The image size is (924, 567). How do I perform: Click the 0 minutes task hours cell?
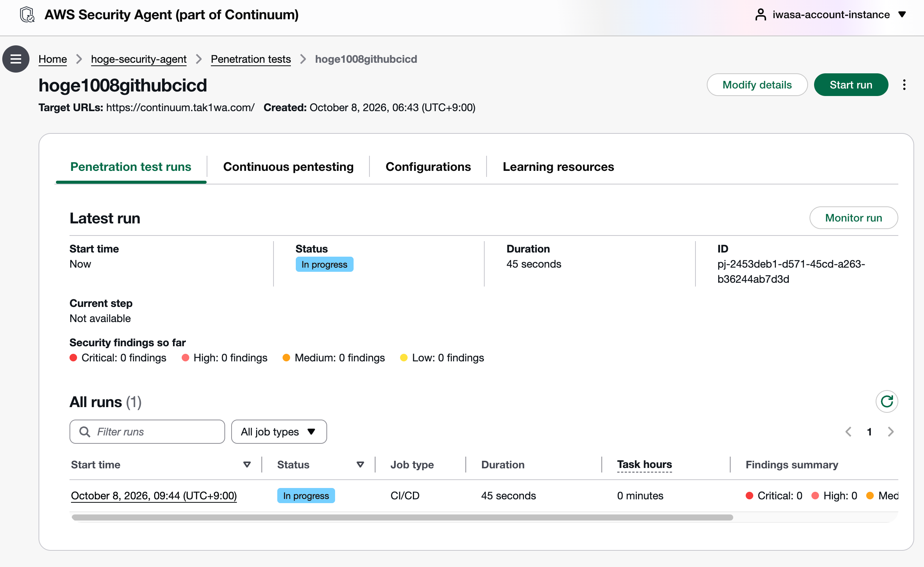[x=640, y=496]
